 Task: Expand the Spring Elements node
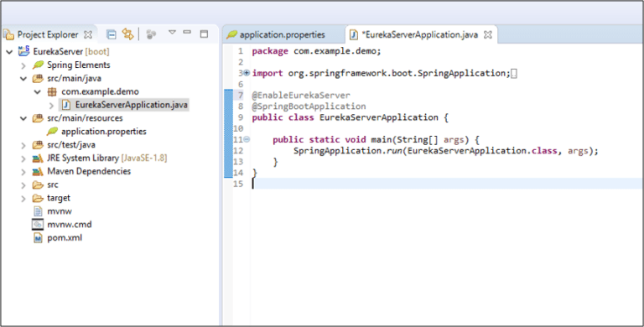[x=23, y=65]
